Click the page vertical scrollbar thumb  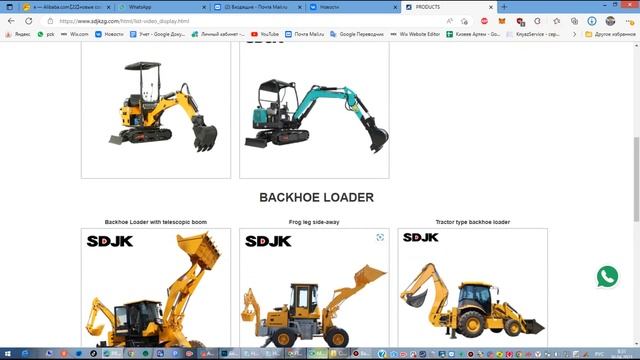(636, 180)
